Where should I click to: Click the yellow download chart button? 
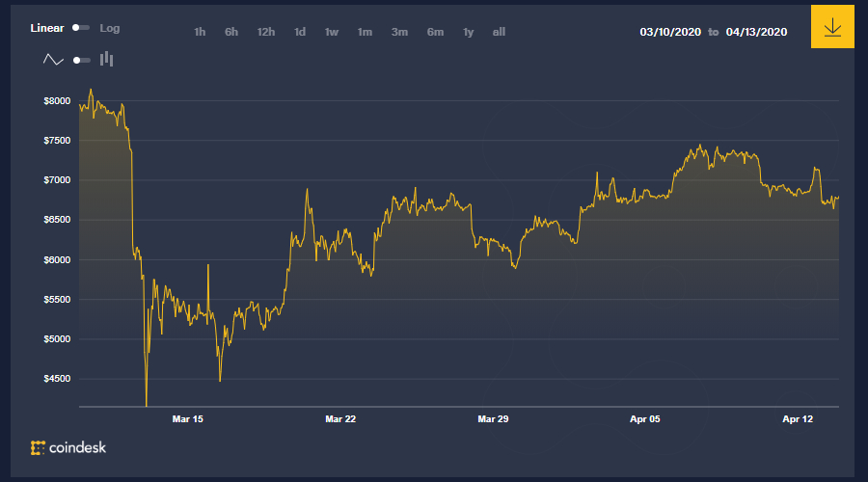(832, 27)
